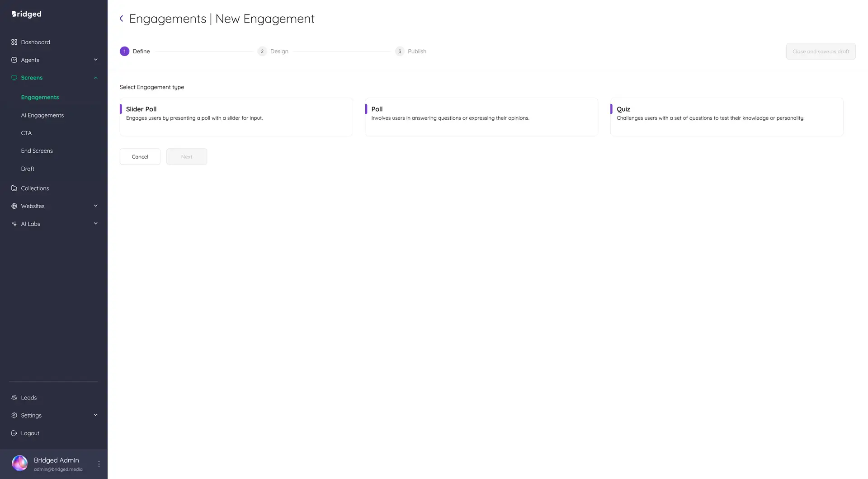Choose the Quiz engagement type
868x479 pixels.
[x=726, y=117]
